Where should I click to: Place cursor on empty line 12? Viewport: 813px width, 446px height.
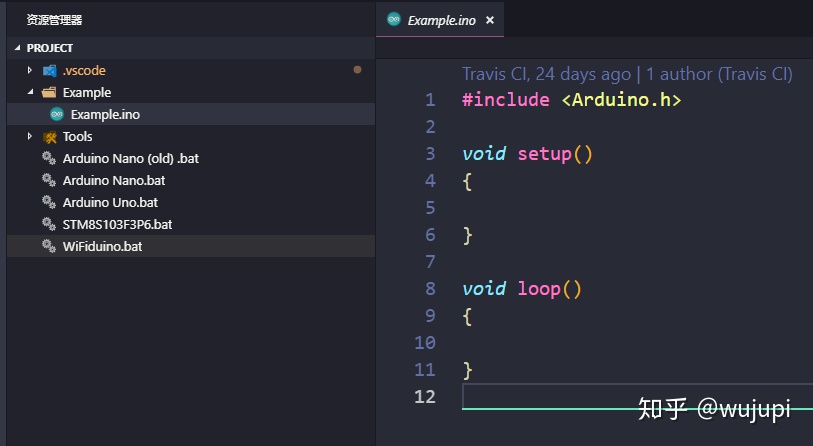(x=637, y=397)
